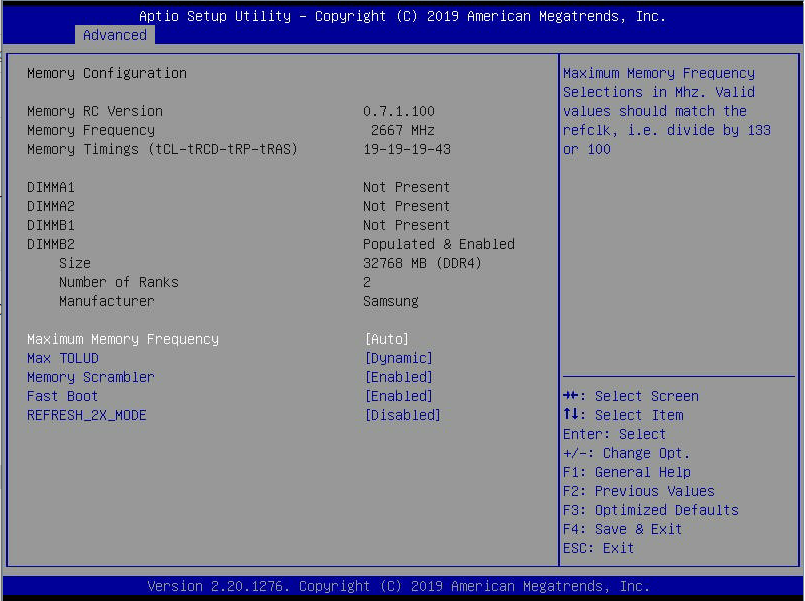Highlight the Memory Scrambler label
Screen dimensions: 805x601
tap(90, 377)
